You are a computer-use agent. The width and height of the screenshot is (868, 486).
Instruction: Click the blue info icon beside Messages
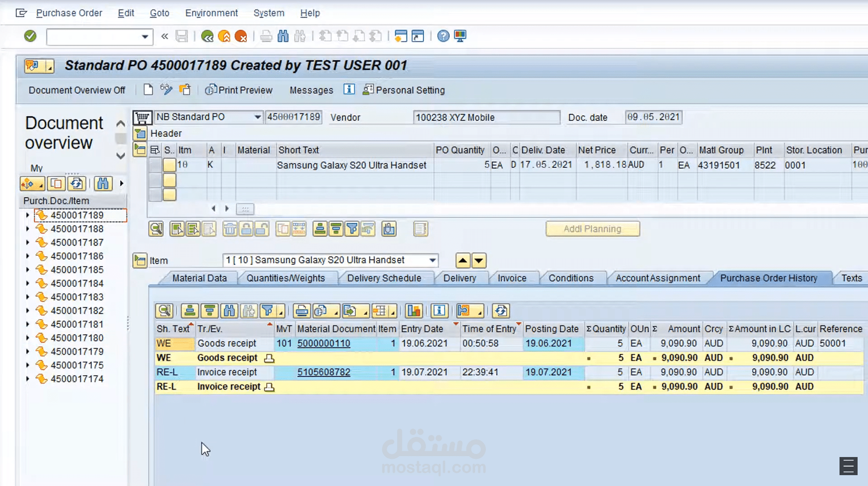click(349, 90)
